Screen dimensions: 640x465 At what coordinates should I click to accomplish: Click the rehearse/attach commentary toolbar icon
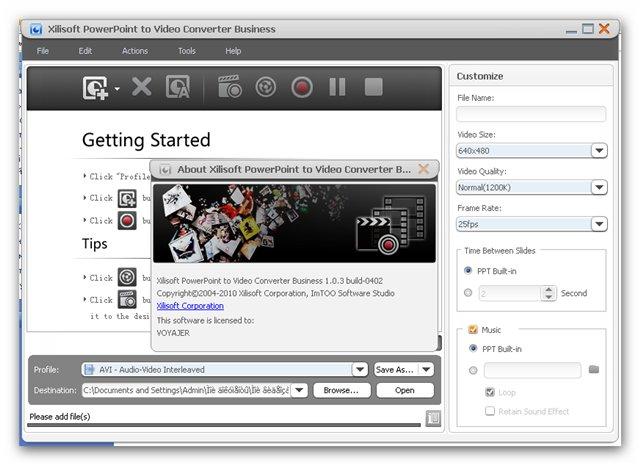tap(178, 87)
